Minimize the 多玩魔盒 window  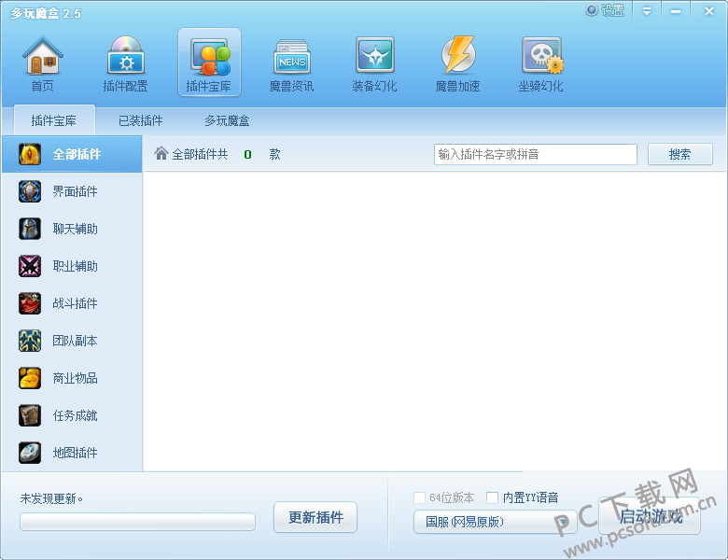[676, 10]
